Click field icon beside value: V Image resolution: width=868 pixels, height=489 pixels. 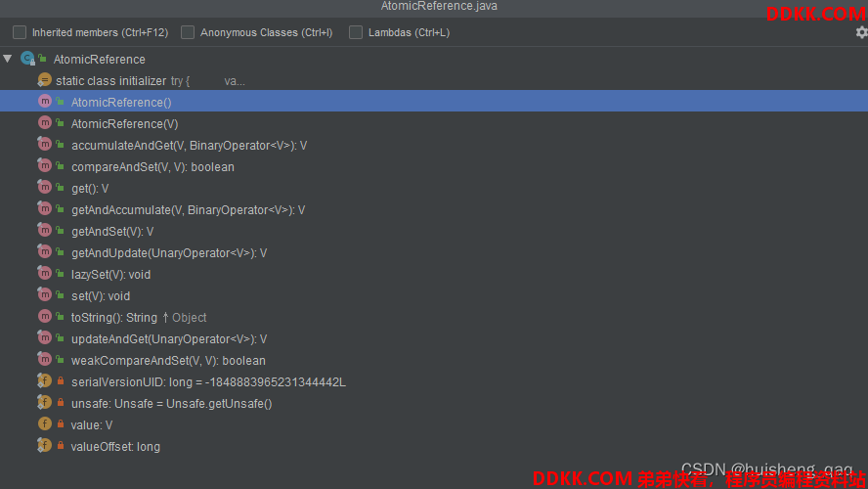44,424
